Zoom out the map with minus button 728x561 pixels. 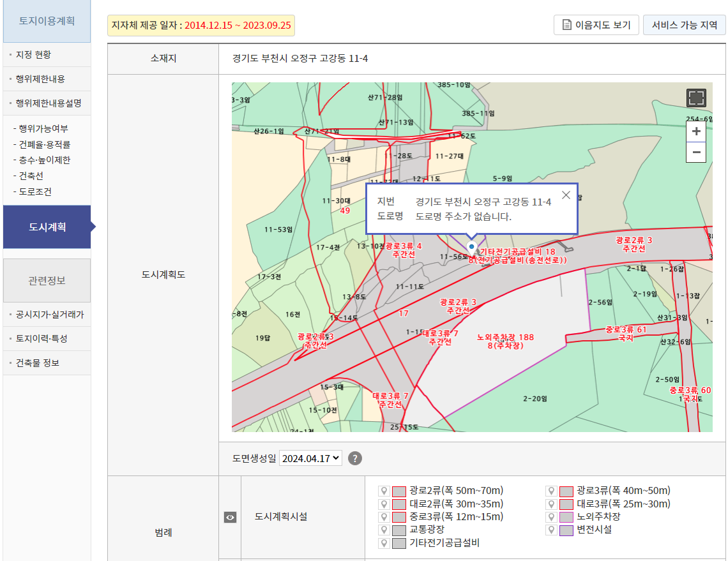[696, 152]
